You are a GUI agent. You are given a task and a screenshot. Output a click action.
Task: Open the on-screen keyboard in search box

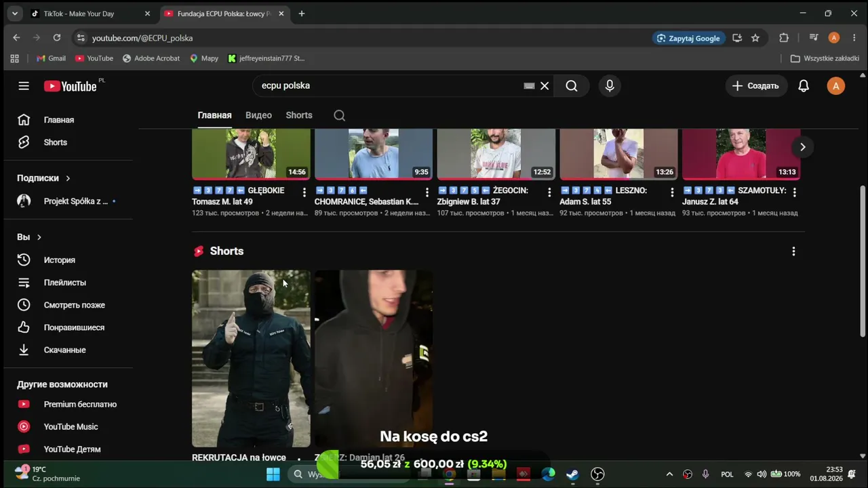click(x=530, y=86)
